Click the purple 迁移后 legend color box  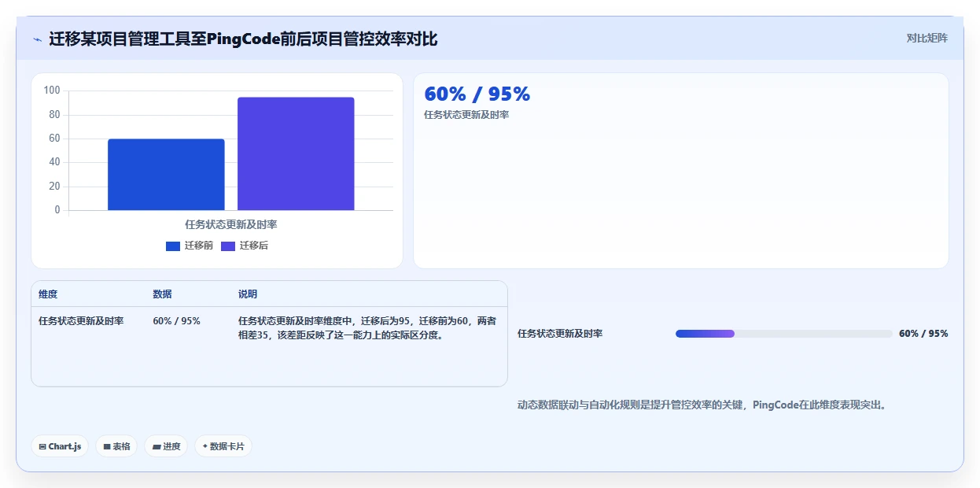click(228, 246)
